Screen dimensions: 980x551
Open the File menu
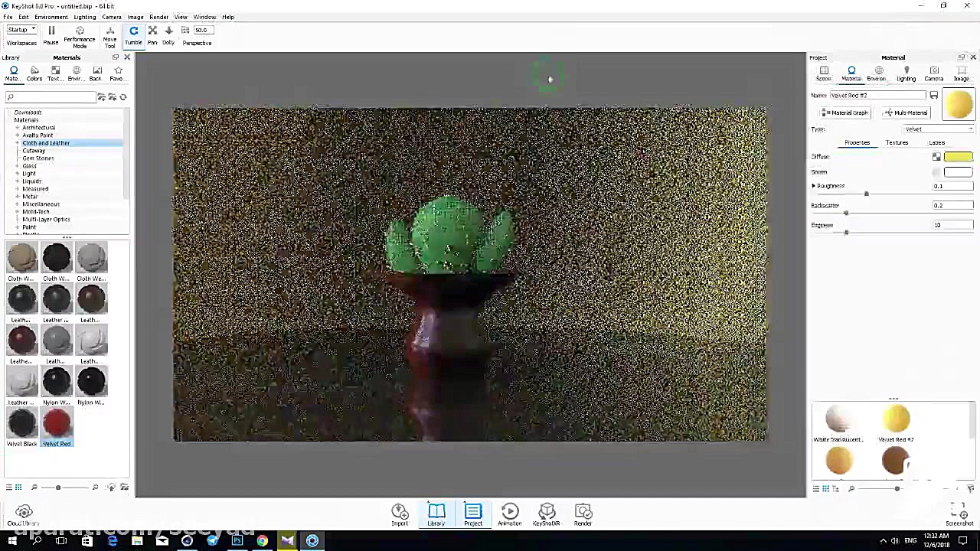(x=8, y=17)
